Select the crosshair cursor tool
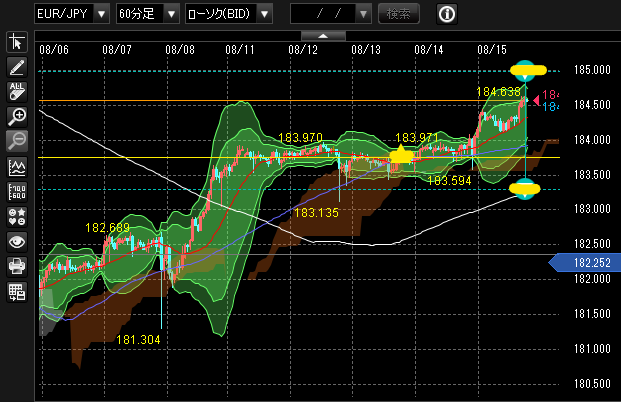The height and width of the screenshot is (402, 621). [x=17, y=42]
